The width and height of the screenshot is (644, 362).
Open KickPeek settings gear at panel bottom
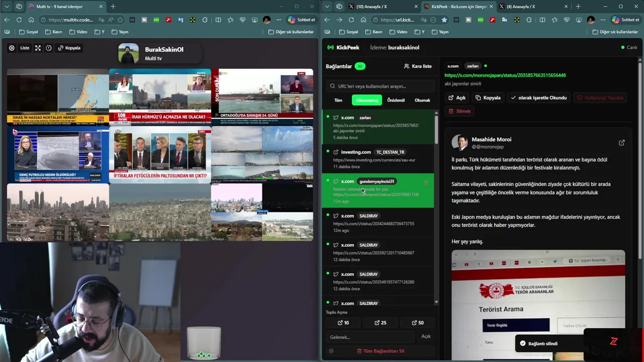click(x=331, y=351)
